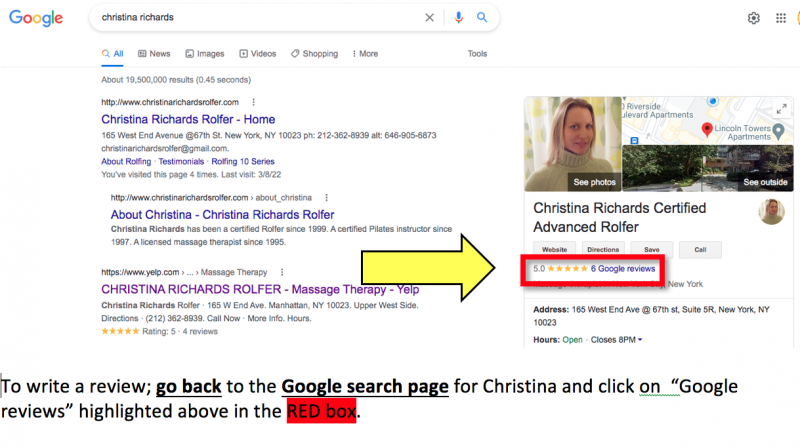Start voice search with microphone icon
Viewport: 800px width, 447px height.
[458, 18]
